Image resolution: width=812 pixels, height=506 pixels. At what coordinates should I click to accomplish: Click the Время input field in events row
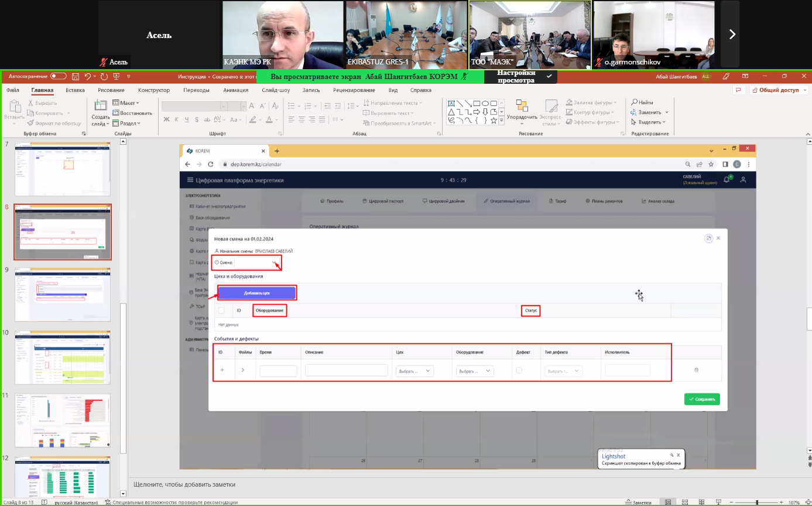click(279, 371)
